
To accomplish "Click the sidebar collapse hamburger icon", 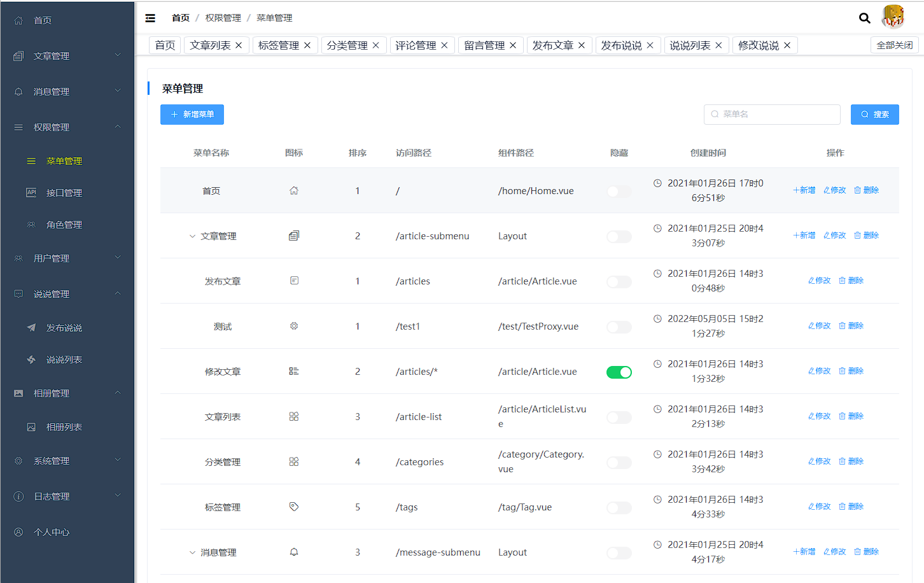I will (x=150, y=18).
